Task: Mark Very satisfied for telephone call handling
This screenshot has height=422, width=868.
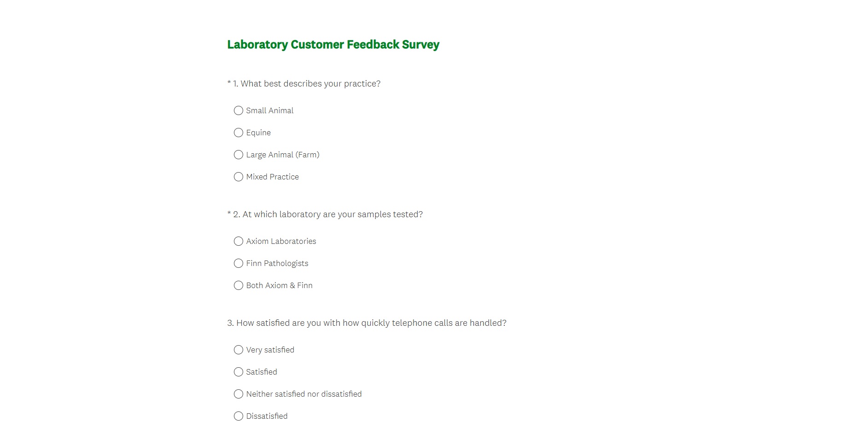Action: 239,350
